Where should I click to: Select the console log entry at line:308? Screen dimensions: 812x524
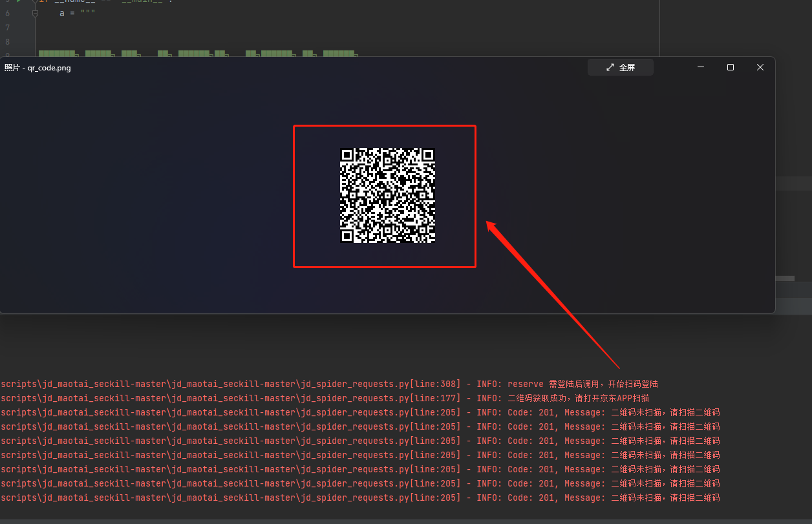(329, 384)
